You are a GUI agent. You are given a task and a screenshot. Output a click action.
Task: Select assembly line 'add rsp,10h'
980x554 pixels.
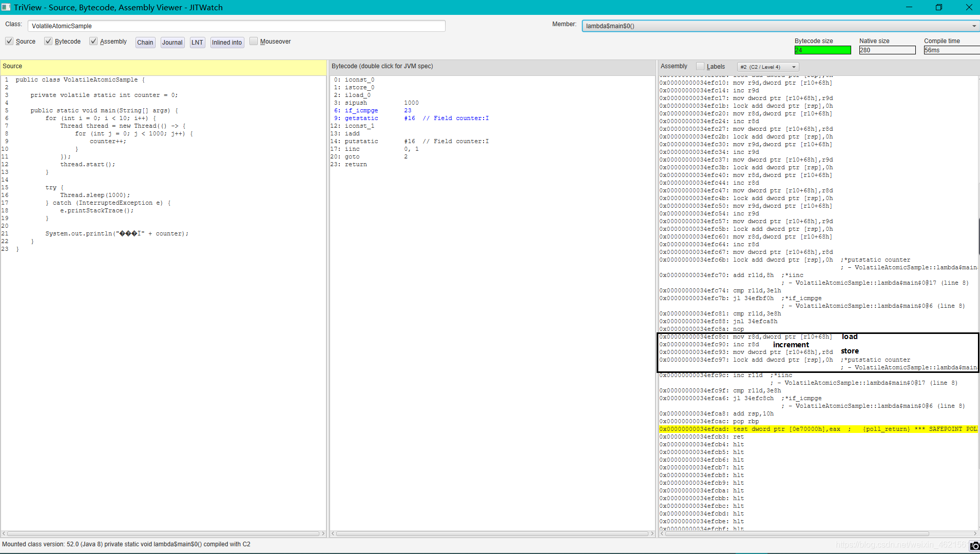pyautogui.click(x=717, y=413)
